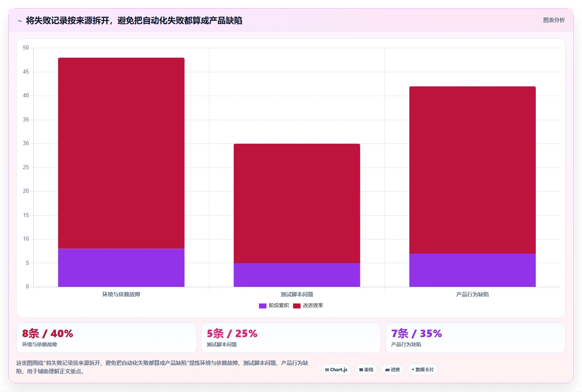Open the 8条 / 40% stat card
This screenshot has width=582, height=392.
tap(106, 338)
